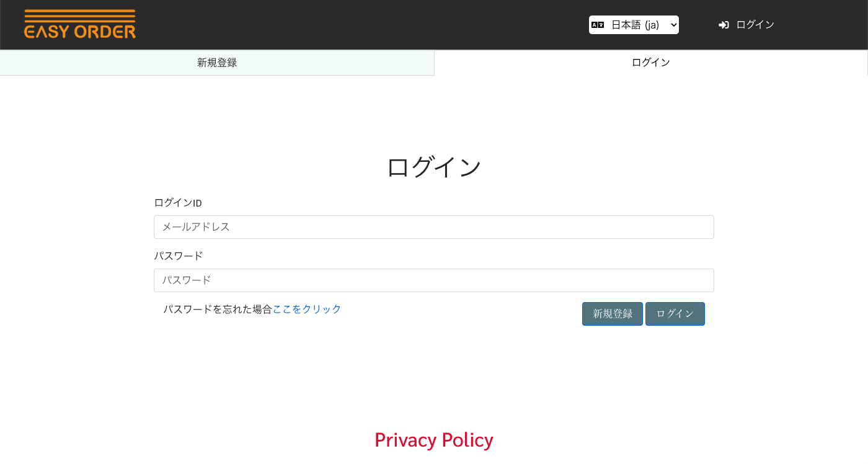The image size is (868, 464).
Task: Click the ログインID field label
Action: coord(178,203)
